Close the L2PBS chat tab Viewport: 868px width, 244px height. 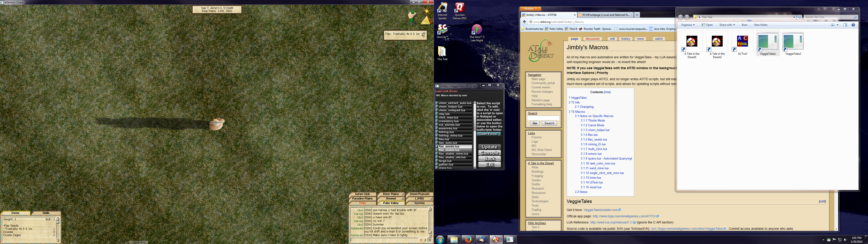point(431,199)
